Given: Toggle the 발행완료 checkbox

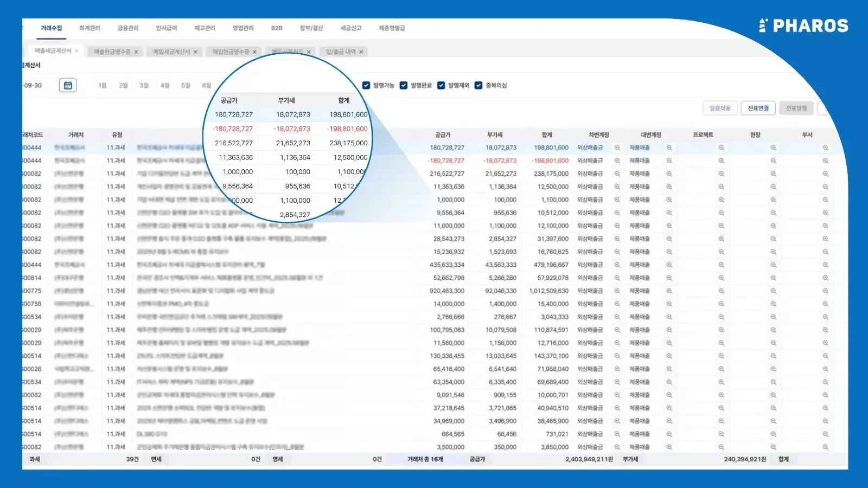Looking at the screenshot, I should coord(404,86).
